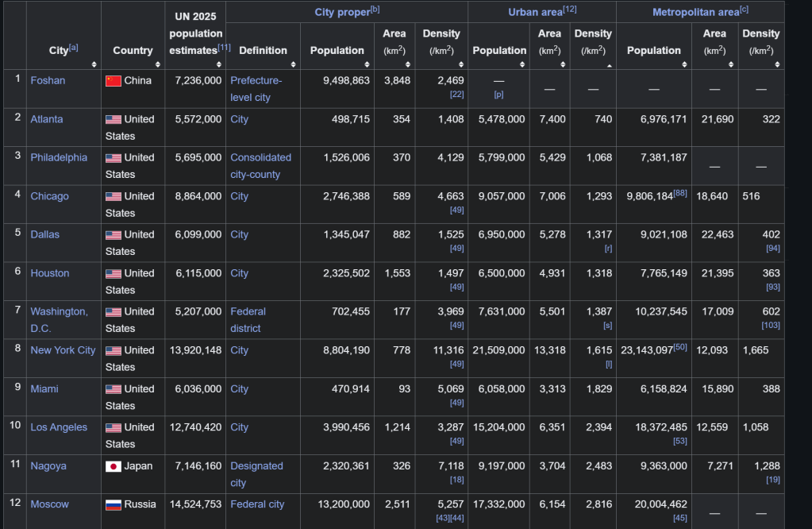
Task: Sort by Urban area Density column
Action: point(609,64)
